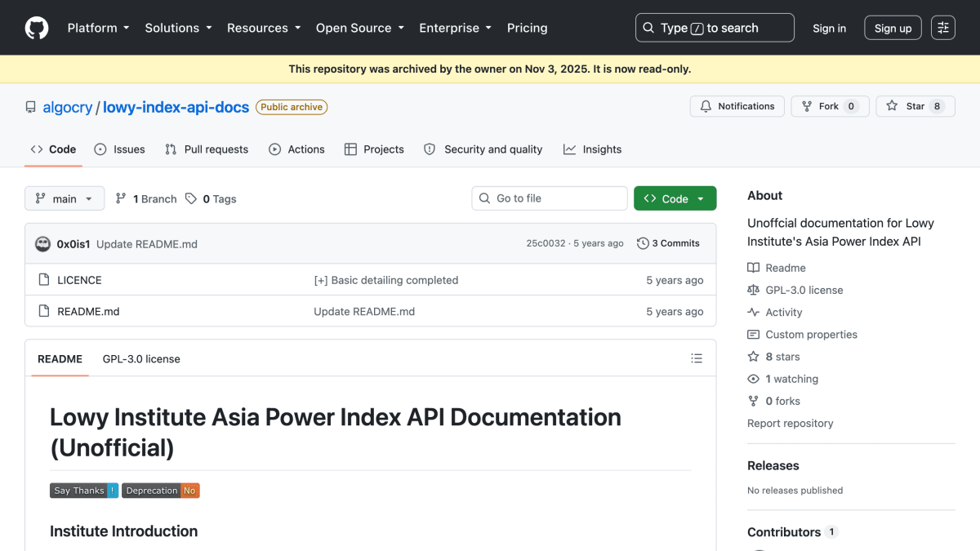
Task: Star the repository
Action: (915, 106)
